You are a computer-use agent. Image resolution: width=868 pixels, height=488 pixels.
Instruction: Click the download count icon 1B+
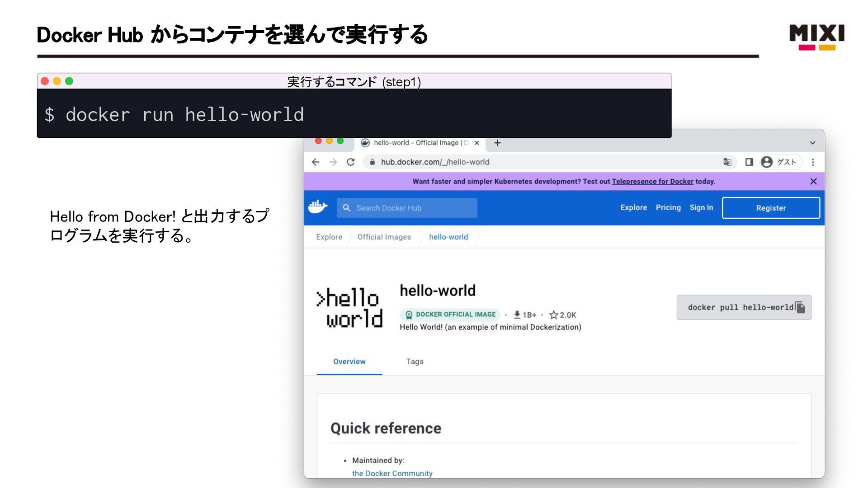click(517, 315)
